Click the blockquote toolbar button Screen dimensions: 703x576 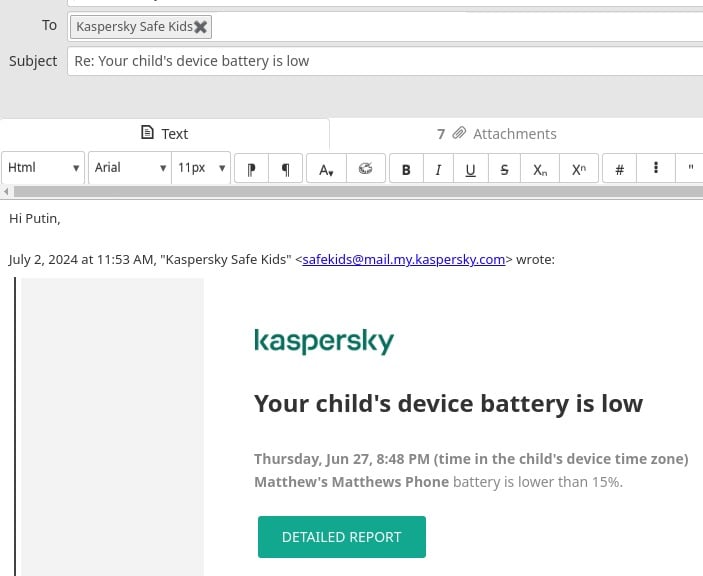[x=690, y=169]
